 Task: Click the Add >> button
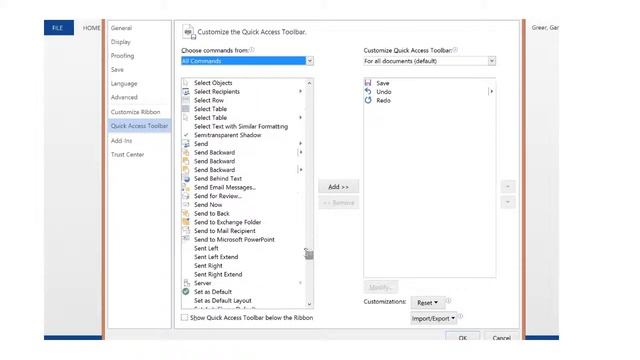pos(338,187)
